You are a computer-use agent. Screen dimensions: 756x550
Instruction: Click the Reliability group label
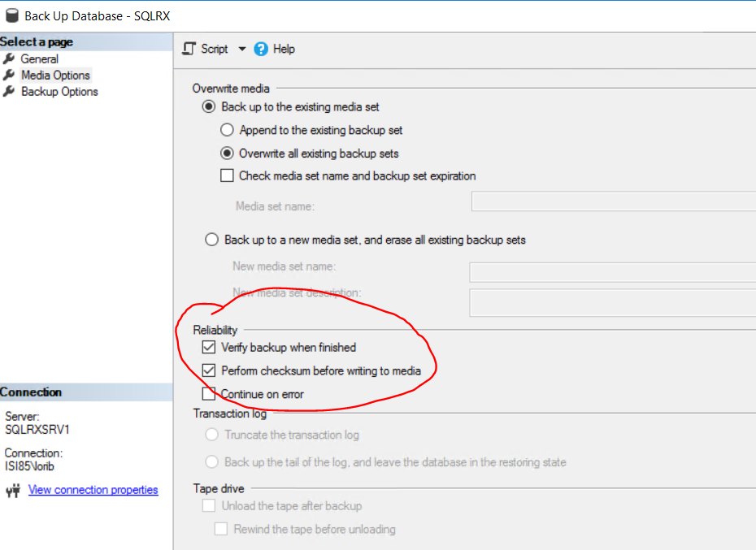[215, 330]
